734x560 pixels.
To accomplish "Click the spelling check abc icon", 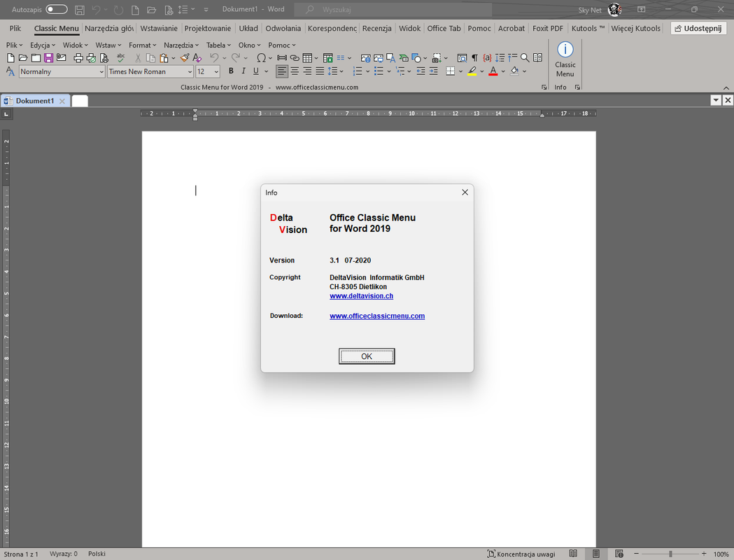I will coord(121,58).
